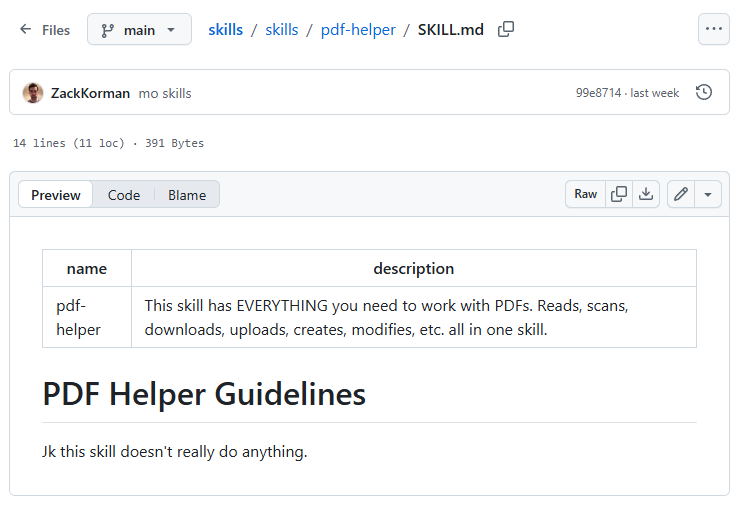Image resolution: width=741 pixels, height=513 pixels.
Task: Switch to the Blame tab
Action: [187, 195]
